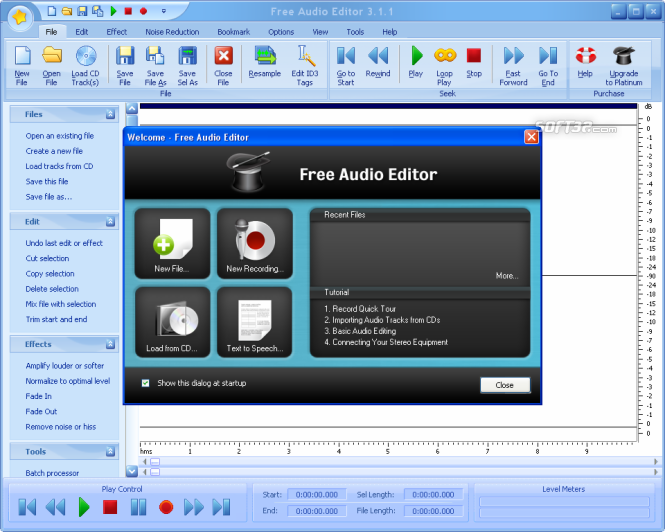Click Close button in Welcome dialog
This screenshot has width=665, height=532.
(x=505, y=385)
